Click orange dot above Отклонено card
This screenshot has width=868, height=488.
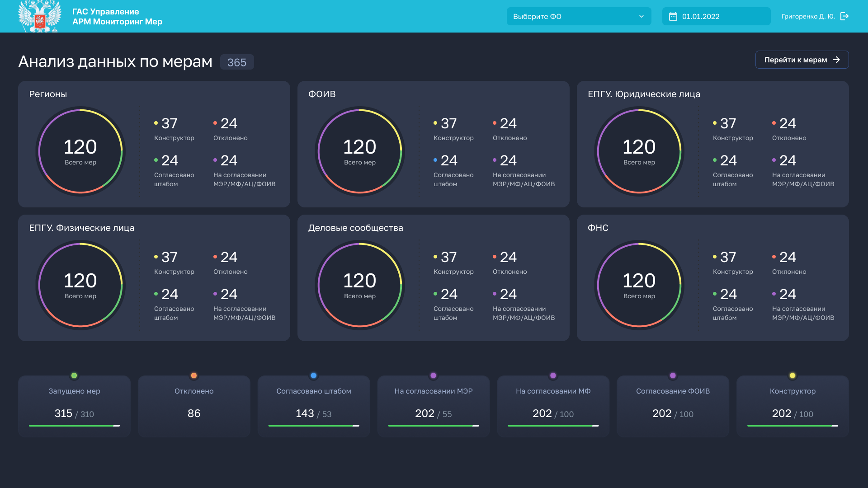194,375
